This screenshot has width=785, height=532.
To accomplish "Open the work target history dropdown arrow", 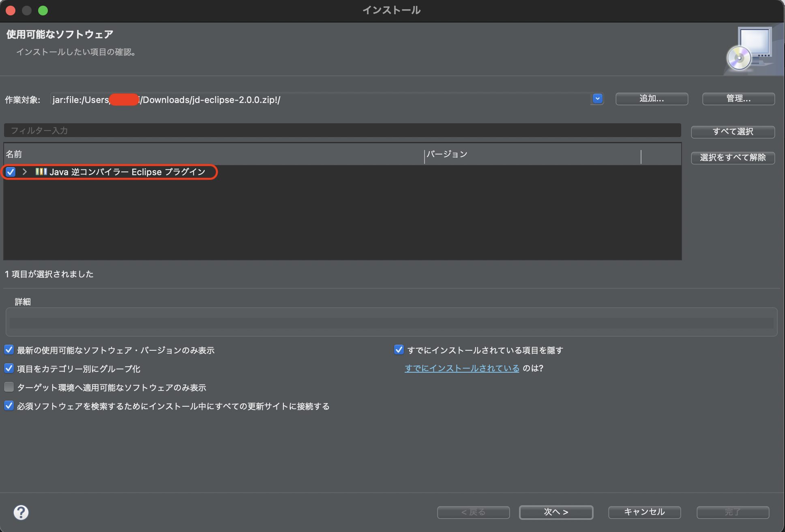I will click(597, 99).
